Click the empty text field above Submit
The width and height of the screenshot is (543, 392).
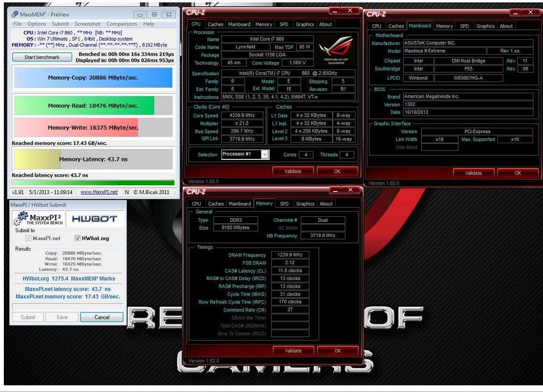click(67, 306)
